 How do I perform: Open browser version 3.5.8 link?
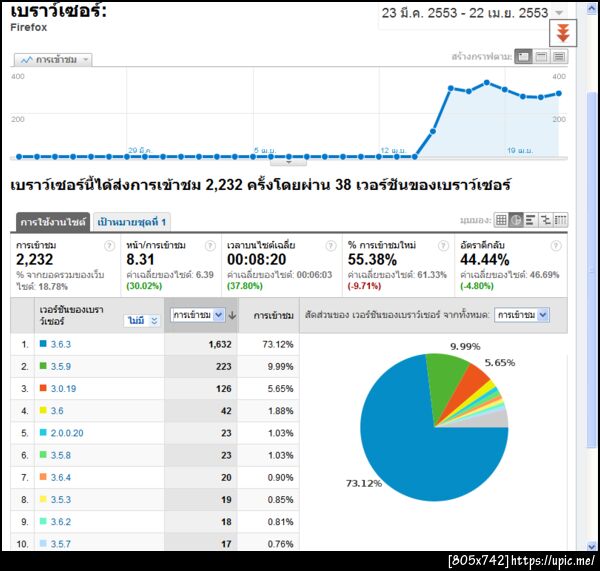tap(61, 455)
